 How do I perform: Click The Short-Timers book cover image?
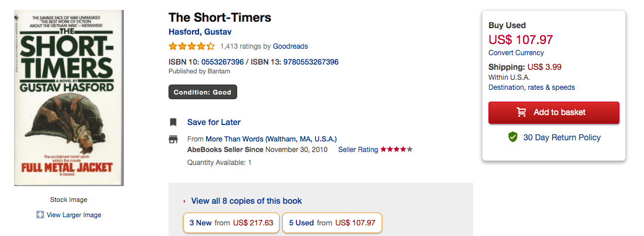tap(69, 97)
